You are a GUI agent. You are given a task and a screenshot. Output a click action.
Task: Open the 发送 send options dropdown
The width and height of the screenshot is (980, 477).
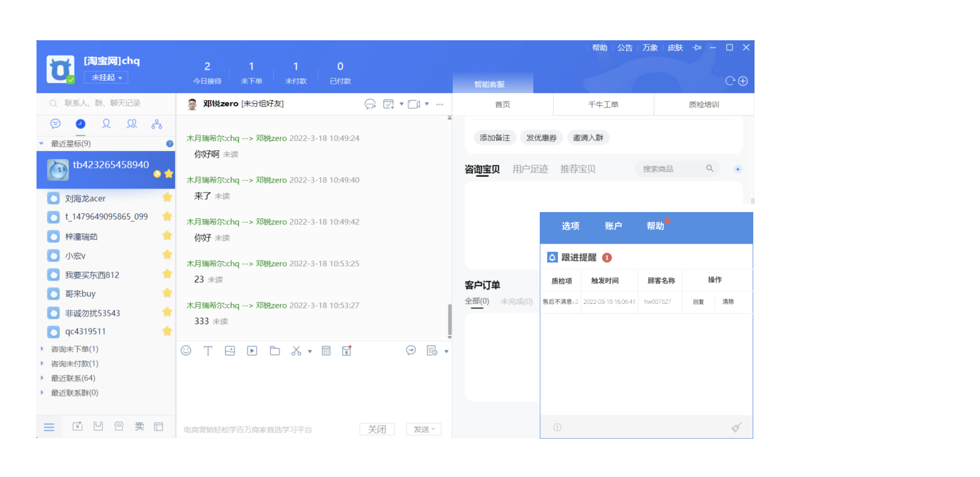point(433,429)
